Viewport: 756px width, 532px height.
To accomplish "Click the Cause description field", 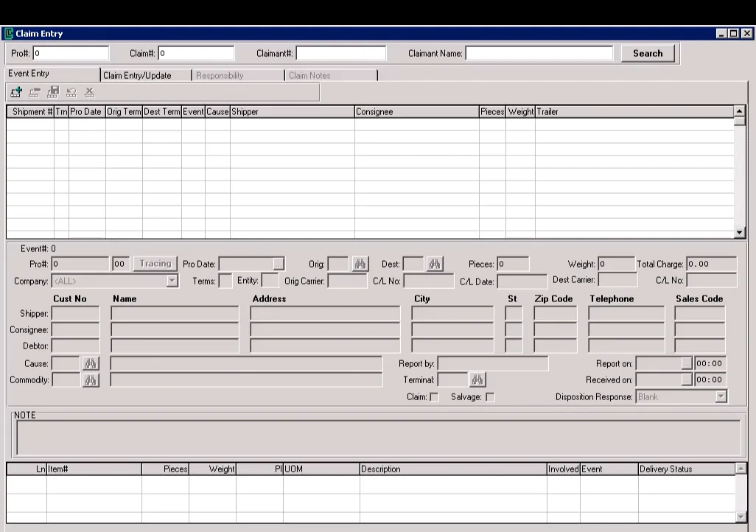I will coord(246,364).
